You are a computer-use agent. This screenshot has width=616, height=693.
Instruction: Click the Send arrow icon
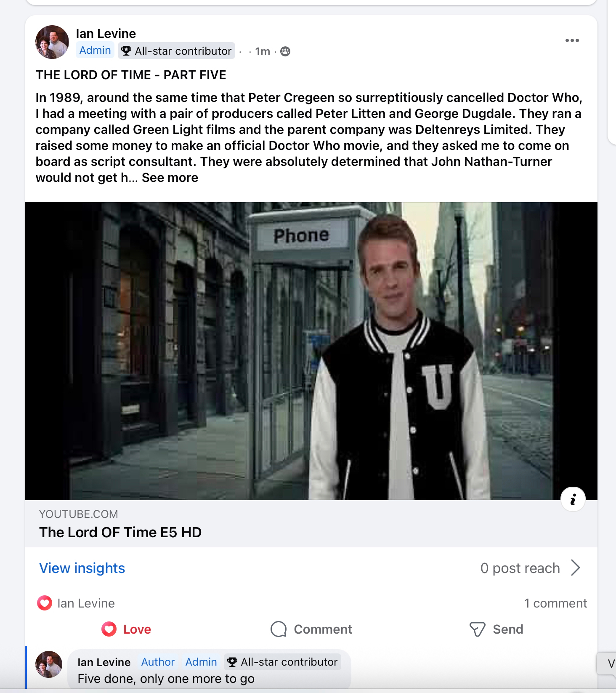[x=477, y=629]
